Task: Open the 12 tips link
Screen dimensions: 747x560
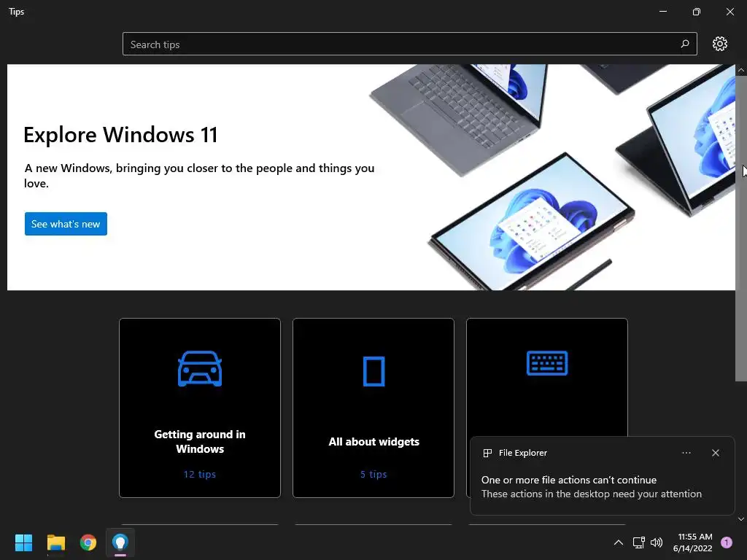Action: [200, 474]
